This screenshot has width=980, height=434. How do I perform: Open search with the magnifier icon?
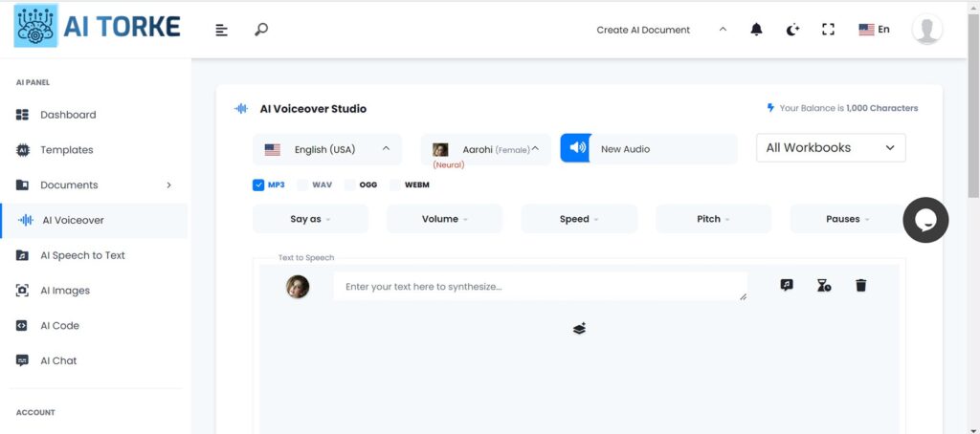[x=261, y=30]
